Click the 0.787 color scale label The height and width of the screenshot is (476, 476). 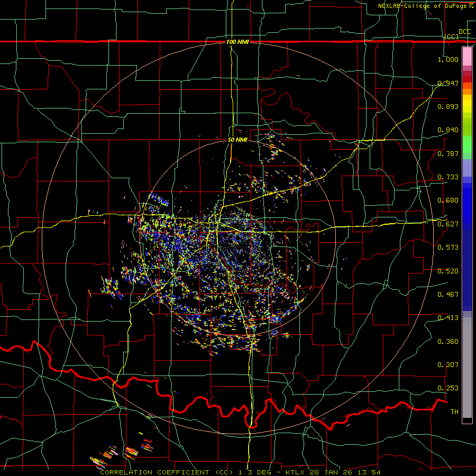pos(448,153)
